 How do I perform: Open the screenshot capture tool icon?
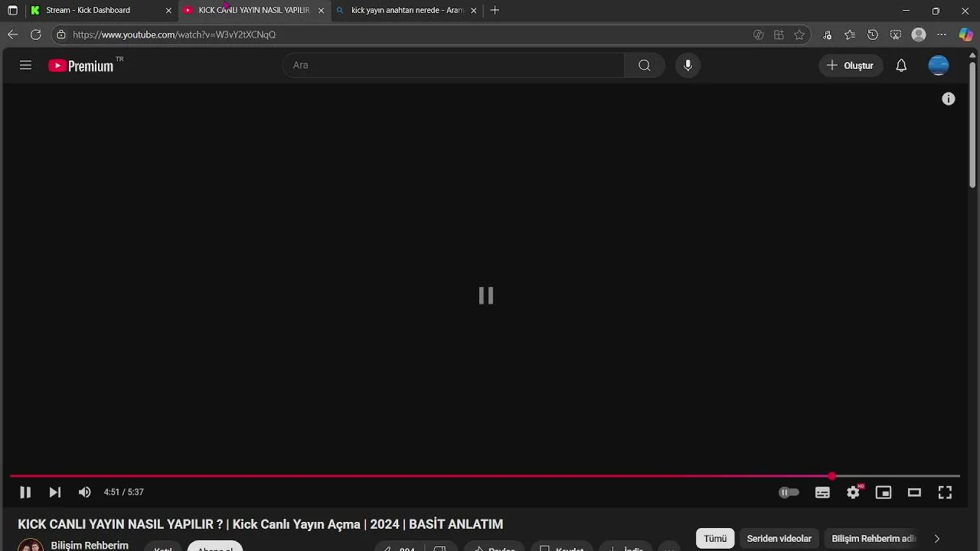click(x=896, y=34)
